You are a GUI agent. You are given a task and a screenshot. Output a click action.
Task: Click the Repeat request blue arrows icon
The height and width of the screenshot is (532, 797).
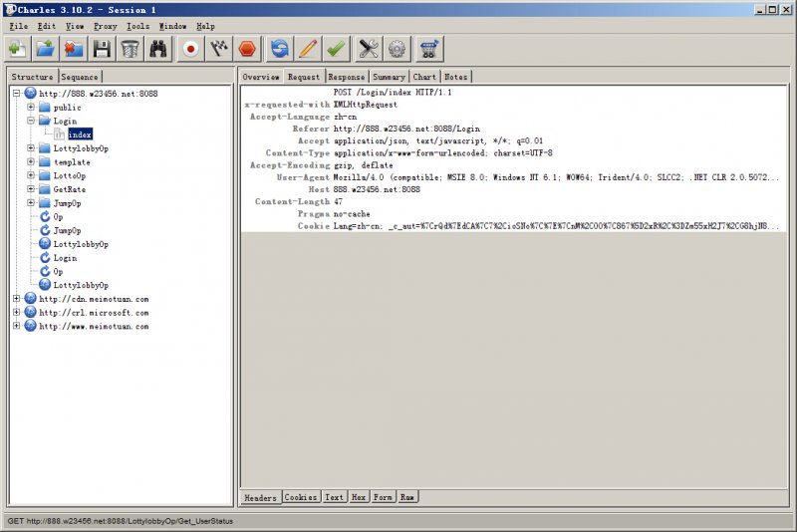coord(280,49)
